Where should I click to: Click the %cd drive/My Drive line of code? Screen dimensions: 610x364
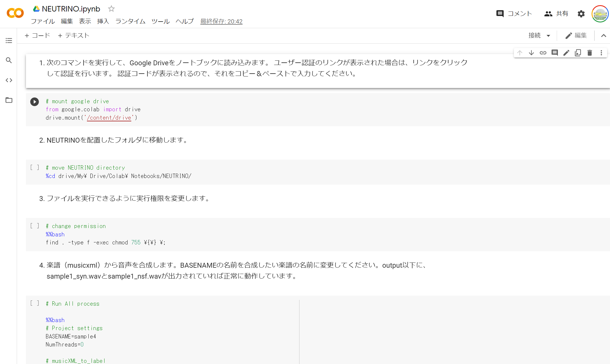pyautogui.click(x=118, y=176)
